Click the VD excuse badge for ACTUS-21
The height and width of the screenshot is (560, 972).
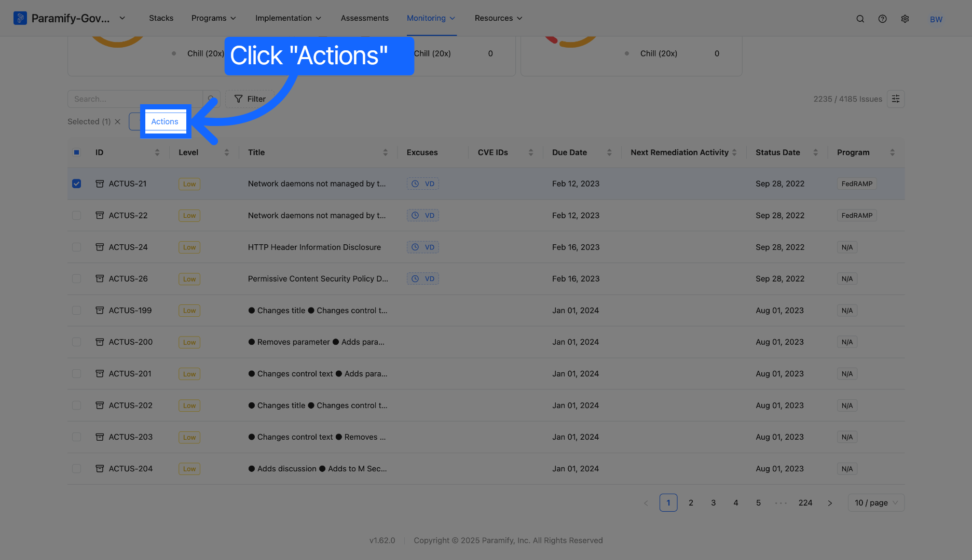[422, 184]
